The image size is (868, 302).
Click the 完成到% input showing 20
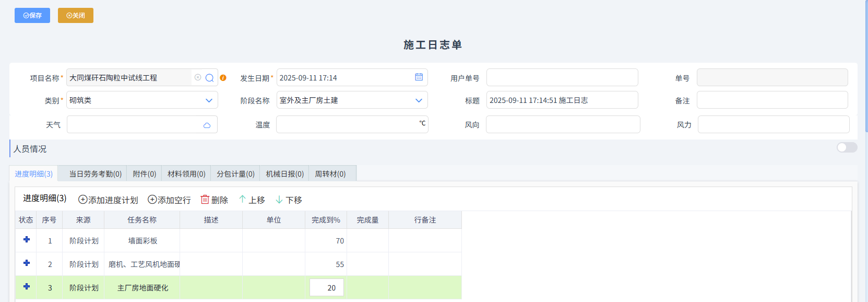(x=327, y=288)
